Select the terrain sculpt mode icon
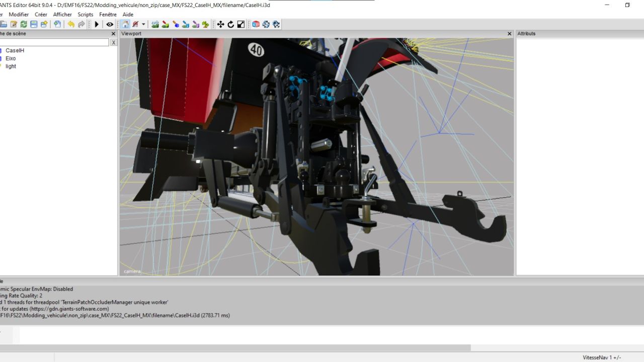 (x=155, y=24)
